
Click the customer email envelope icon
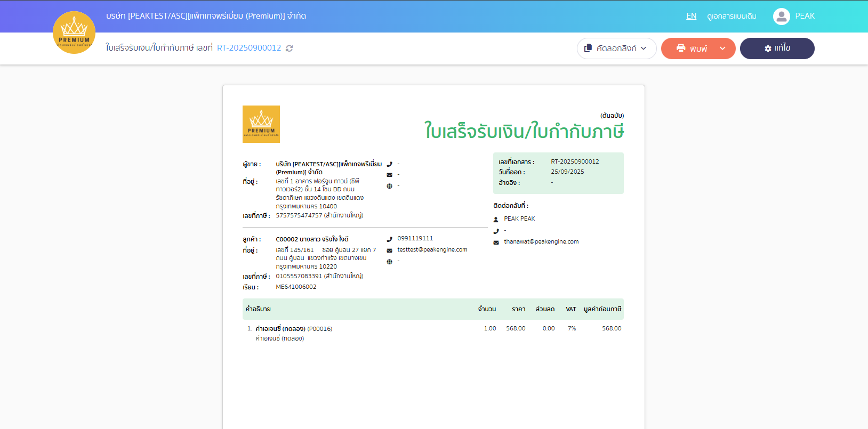[x=389, y=250]
